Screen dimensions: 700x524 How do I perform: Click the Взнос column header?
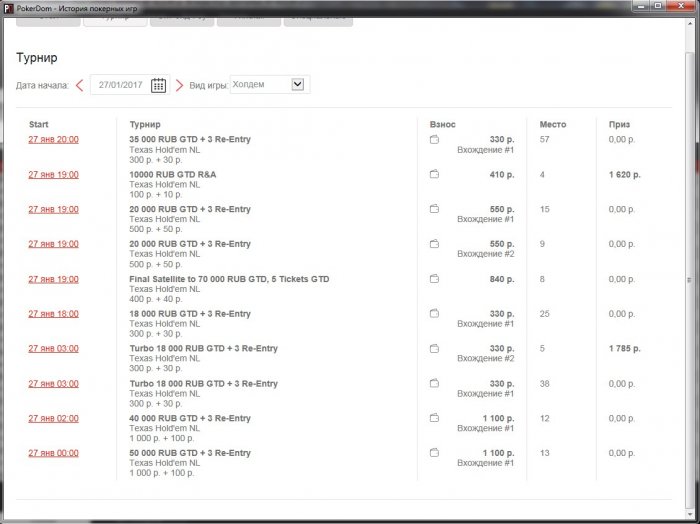click(442, 125)
